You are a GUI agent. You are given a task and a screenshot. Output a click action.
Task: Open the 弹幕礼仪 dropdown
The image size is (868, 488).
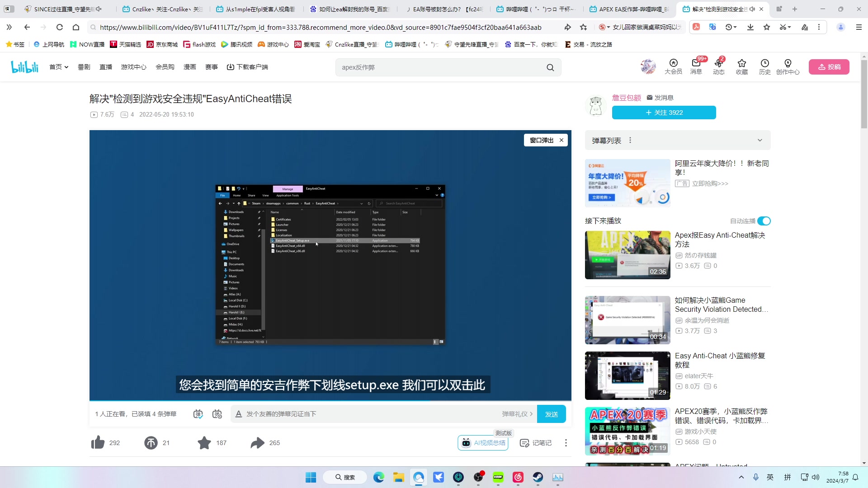point(517,414)
